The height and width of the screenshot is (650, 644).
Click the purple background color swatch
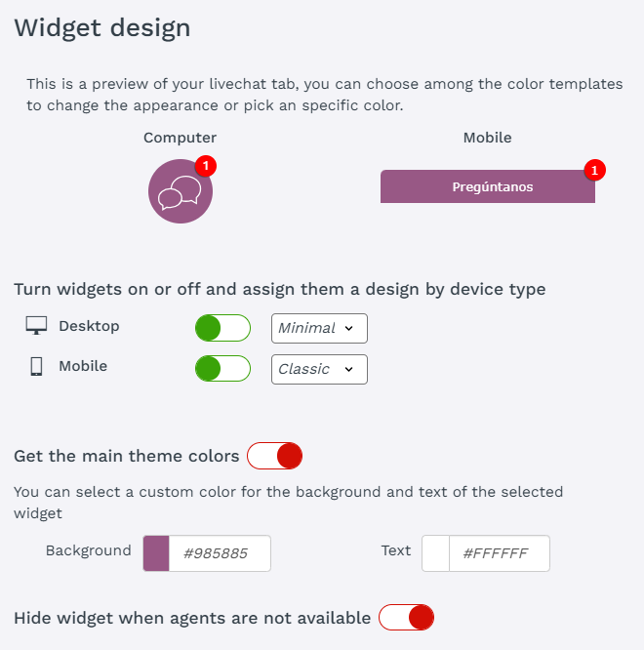tap(156, 553)
